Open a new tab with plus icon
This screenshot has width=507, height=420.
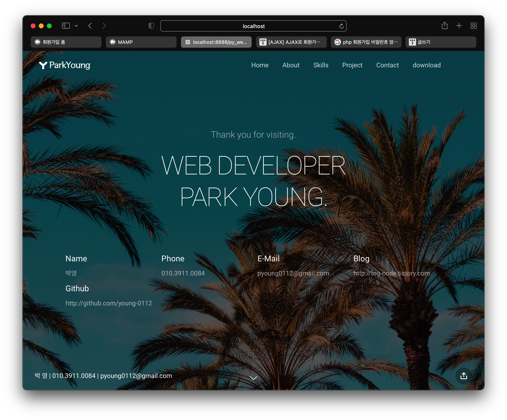tap(459, 26)
